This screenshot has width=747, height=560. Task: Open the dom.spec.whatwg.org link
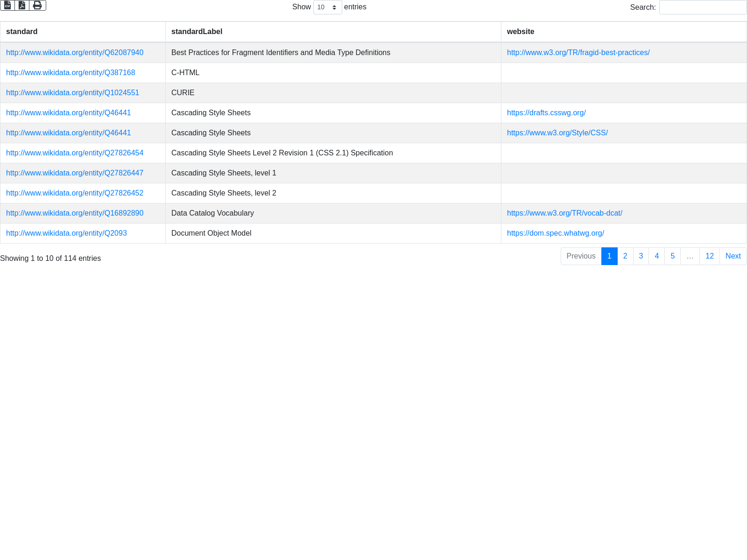555,233
